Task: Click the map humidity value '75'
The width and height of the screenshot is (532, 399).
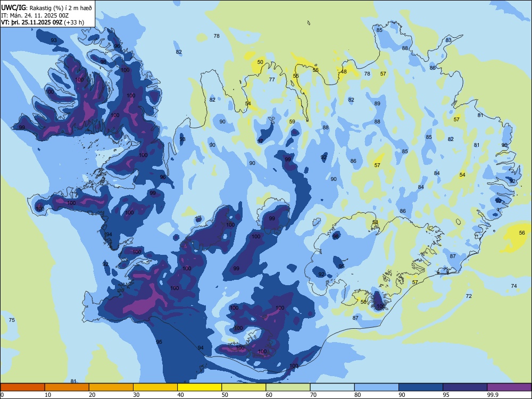Action: tap(12, 320)
